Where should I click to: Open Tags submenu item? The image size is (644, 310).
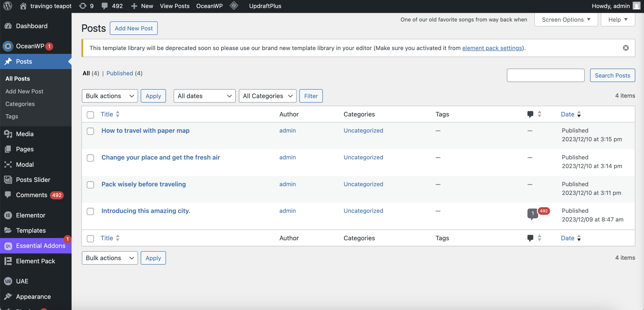tap(12, 116)
